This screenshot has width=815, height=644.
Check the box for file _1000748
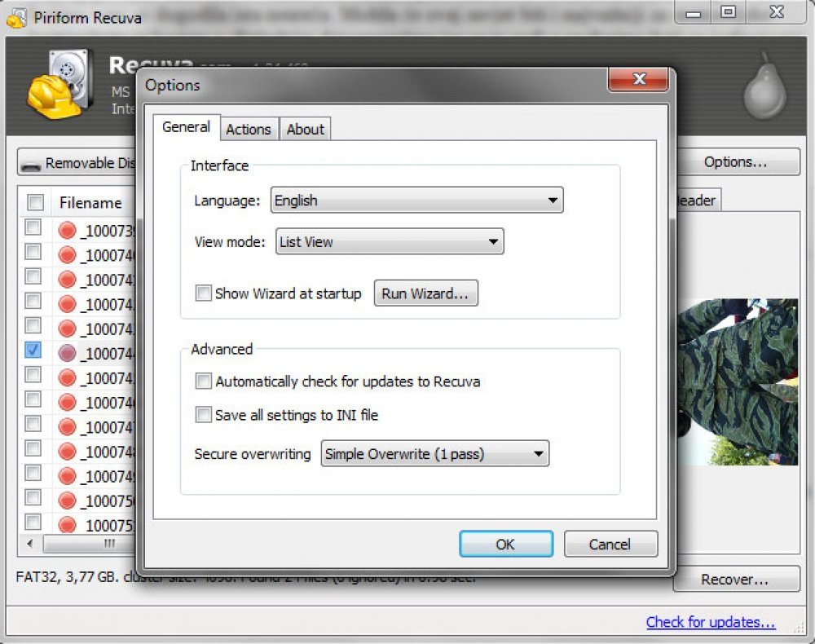click(x=33, y=448)
